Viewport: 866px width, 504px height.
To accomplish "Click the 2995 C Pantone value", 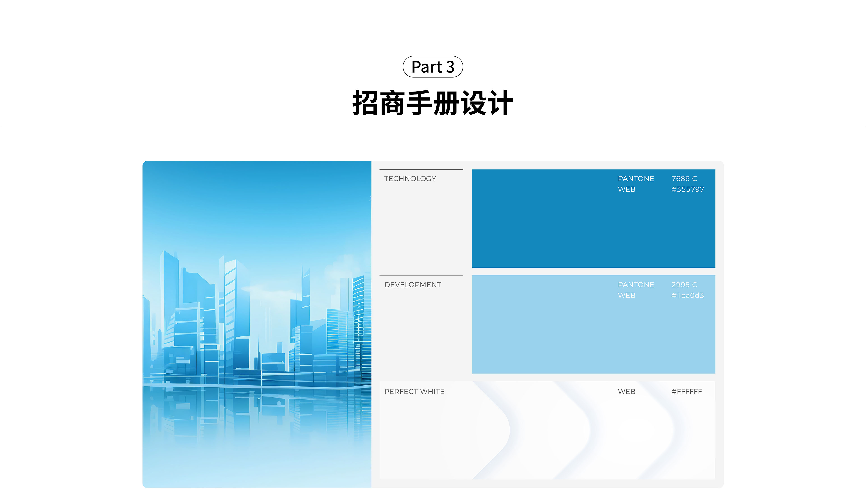I will (684, 285).
